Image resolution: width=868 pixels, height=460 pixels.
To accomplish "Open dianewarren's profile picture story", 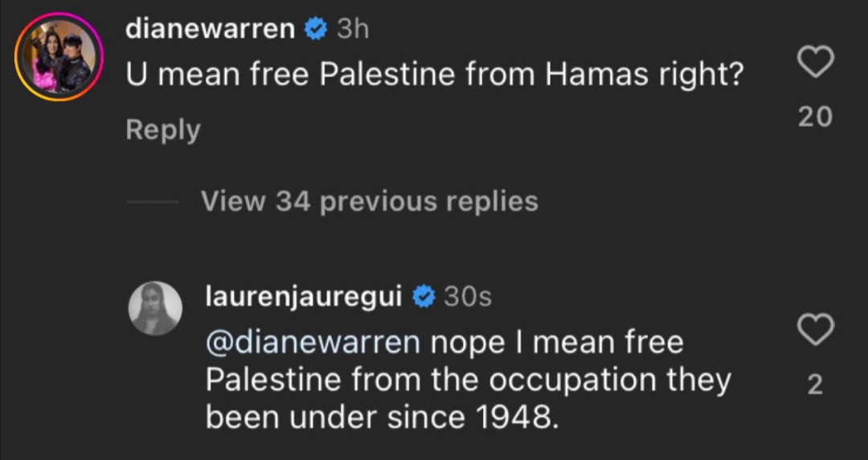I will point(59,56).
